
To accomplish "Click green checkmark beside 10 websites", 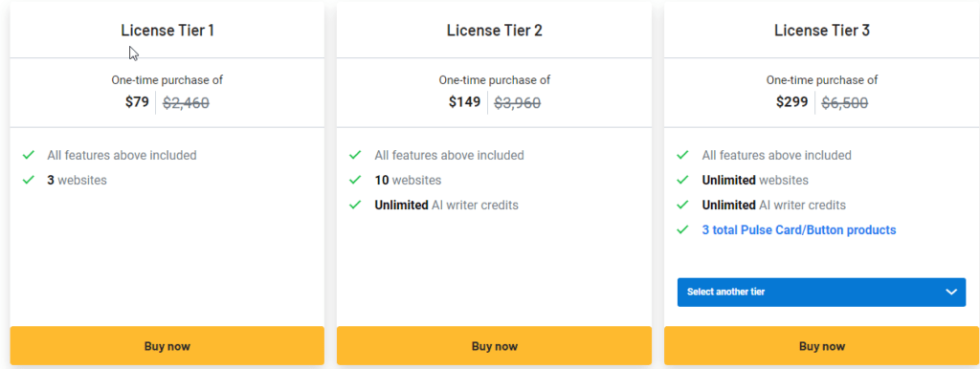I will click(356, 180).
